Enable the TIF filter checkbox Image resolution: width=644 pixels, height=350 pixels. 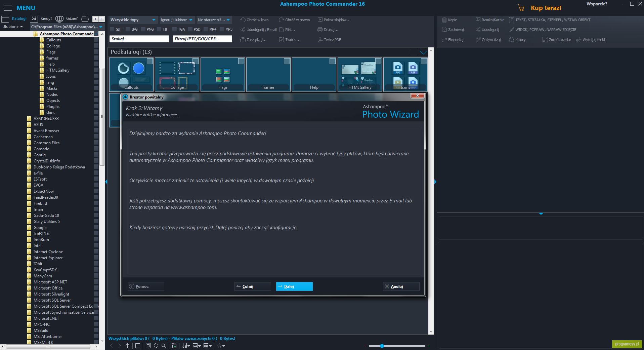tap(159, 29)
